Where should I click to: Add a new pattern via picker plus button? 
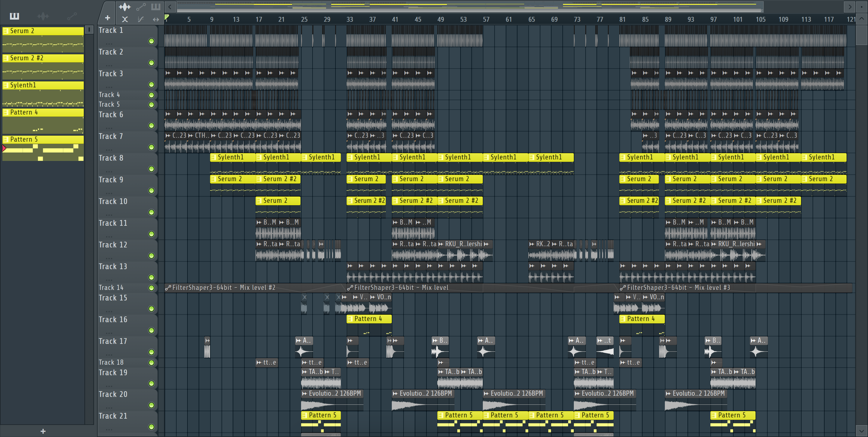(x=43, y=431)
